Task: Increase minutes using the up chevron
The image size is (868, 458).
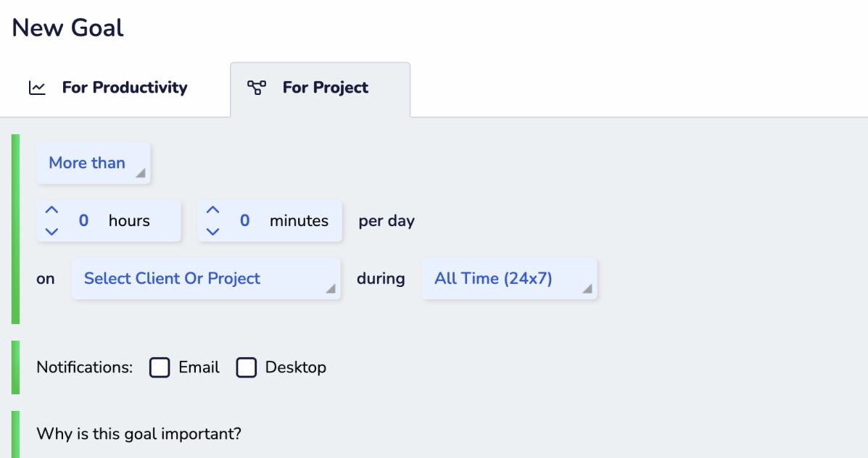Action: click(212, 209)
